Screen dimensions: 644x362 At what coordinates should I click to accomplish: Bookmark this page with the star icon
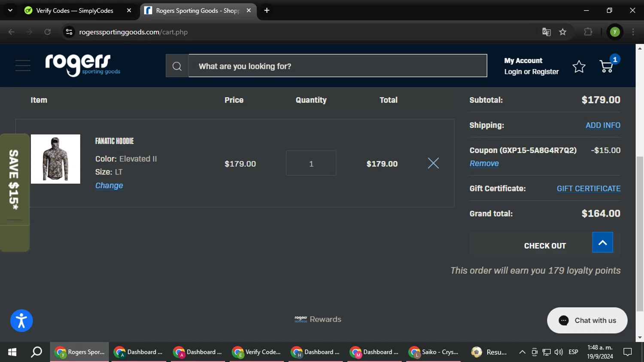[562, 32]
